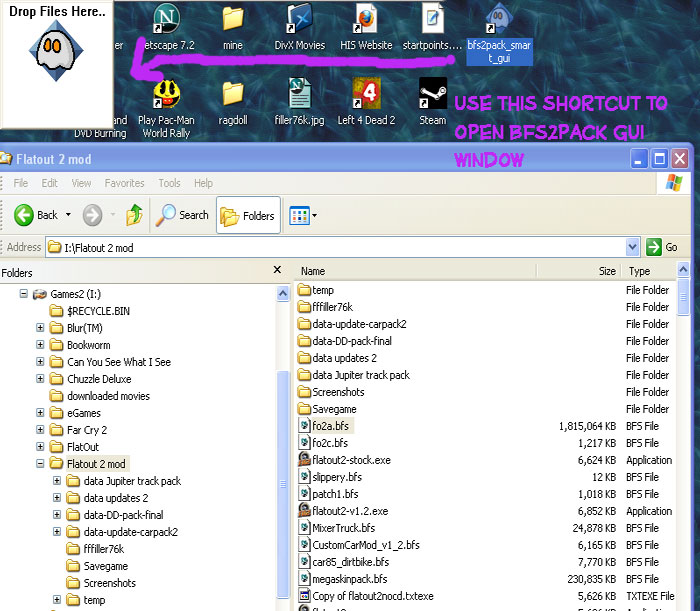Select the MixerTruck.bfs file
Viewport: 700px width, 611px height.
pos(337,528)
